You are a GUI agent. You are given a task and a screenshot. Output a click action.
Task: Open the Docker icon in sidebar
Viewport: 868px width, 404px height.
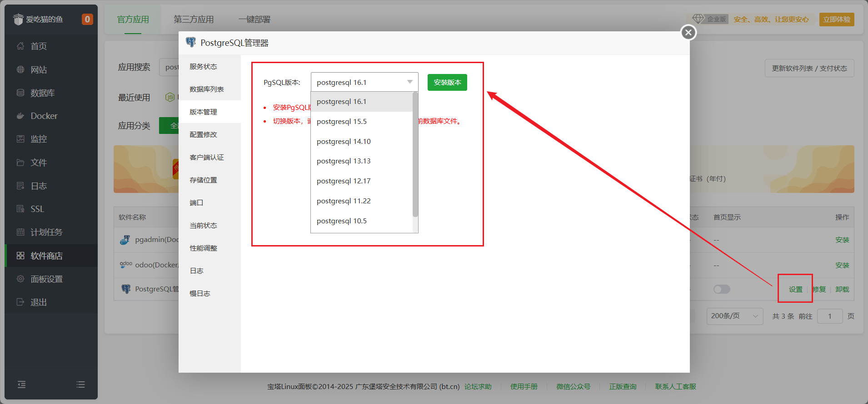[x=20, y=116]
